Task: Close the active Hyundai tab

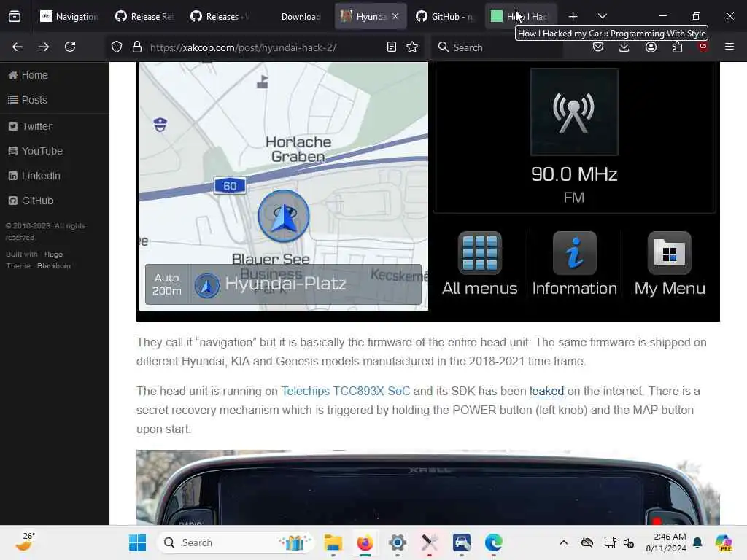Action: (395, 16)
